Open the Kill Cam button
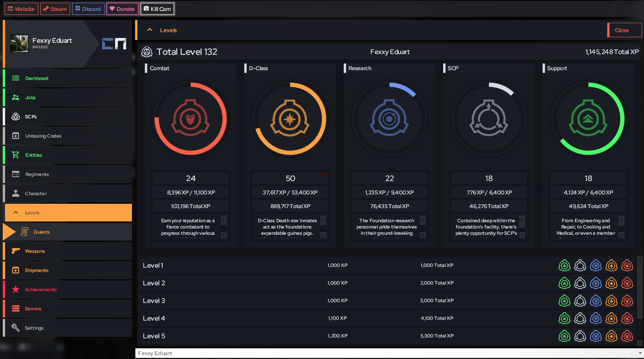Viewport: 644px width, 359px height. (157, 9)
